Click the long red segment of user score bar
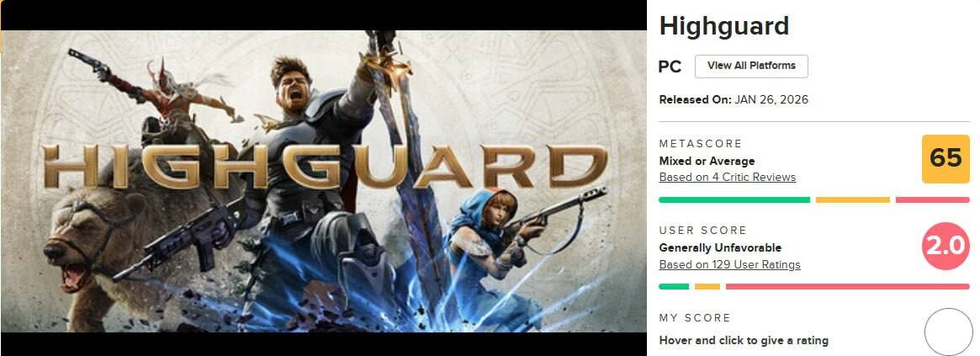The image size is (980, 356). (x=847, y=286)
